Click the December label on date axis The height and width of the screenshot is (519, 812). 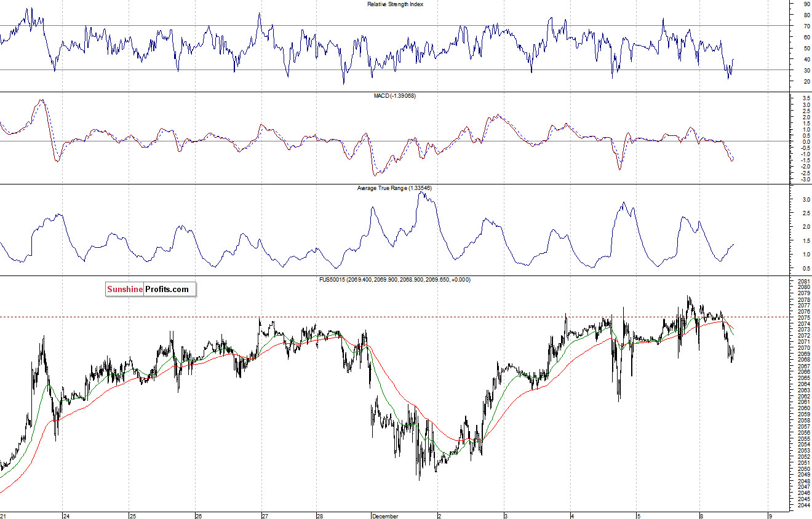384,515
